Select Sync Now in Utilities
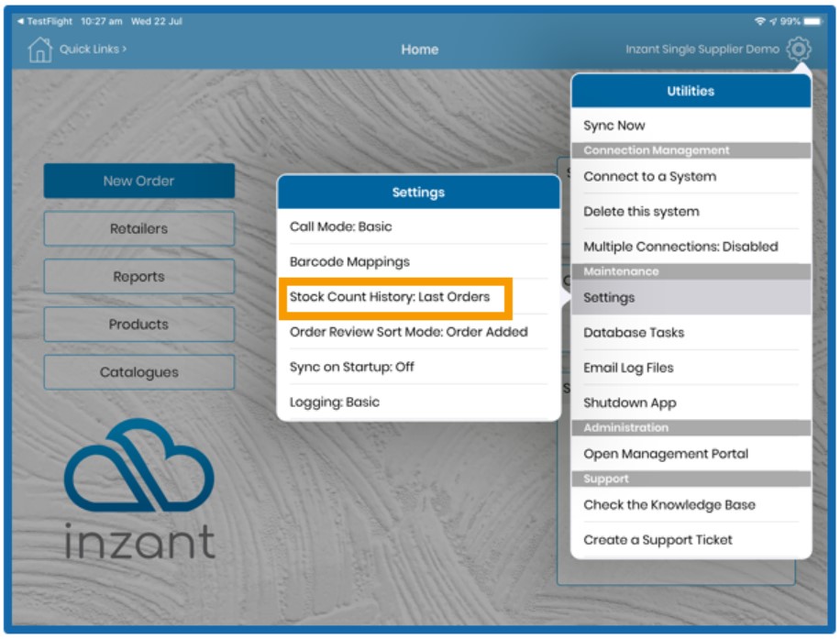 tap(691, 126)
